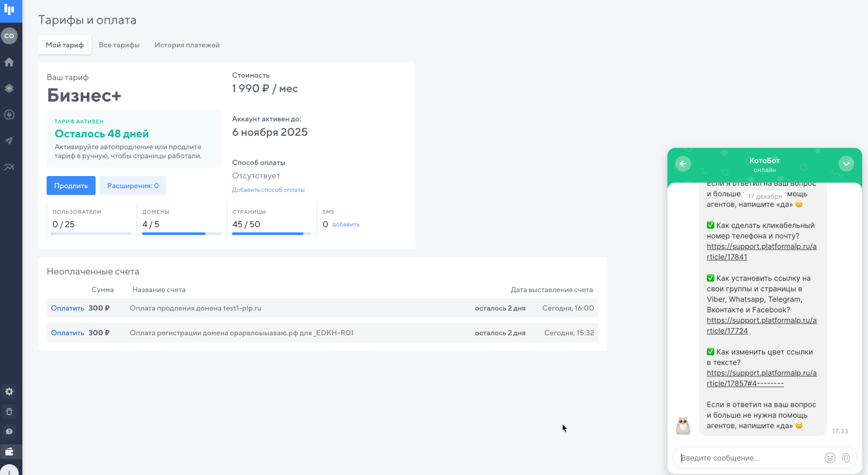Switch to Мой тариф tab
This screenshot has width=868, height=475.
65,45
